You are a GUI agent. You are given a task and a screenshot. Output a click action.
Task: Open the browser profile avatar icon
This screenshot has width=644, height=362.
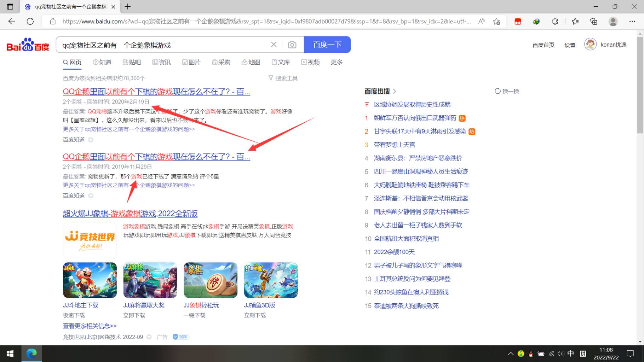(613, 21)
